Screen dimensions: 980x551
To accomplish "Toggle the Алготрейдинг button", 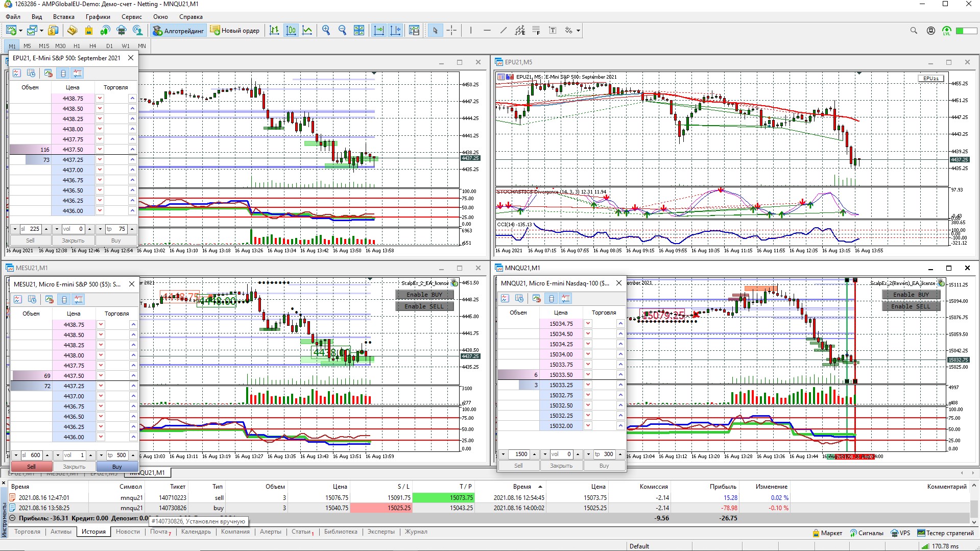I will point(179,31).
